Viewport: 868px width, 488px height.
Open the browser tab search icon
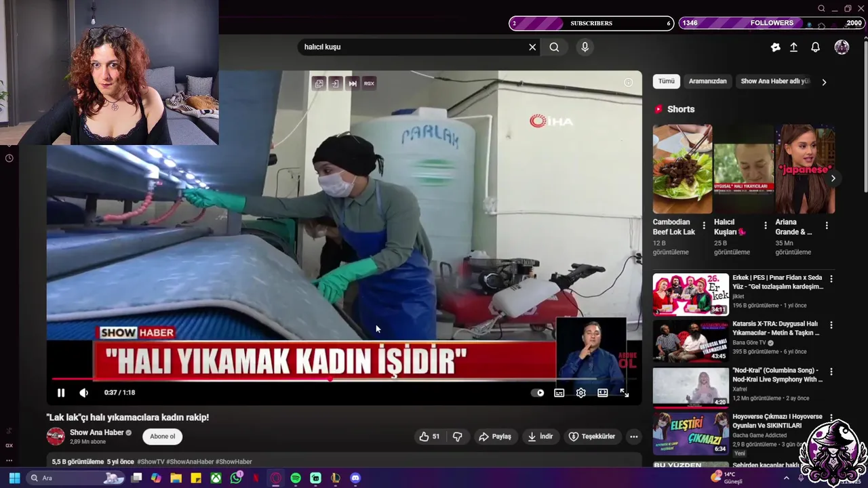[x=821, y=9]
